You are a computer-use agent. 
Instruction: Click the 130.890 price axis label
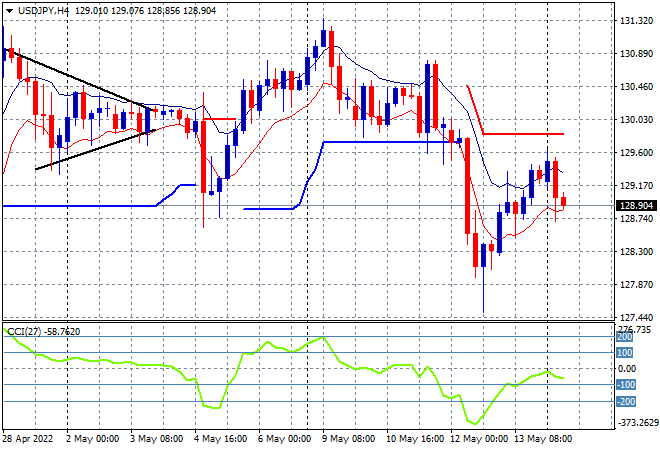pyautogui.click(x=637, y=54)
